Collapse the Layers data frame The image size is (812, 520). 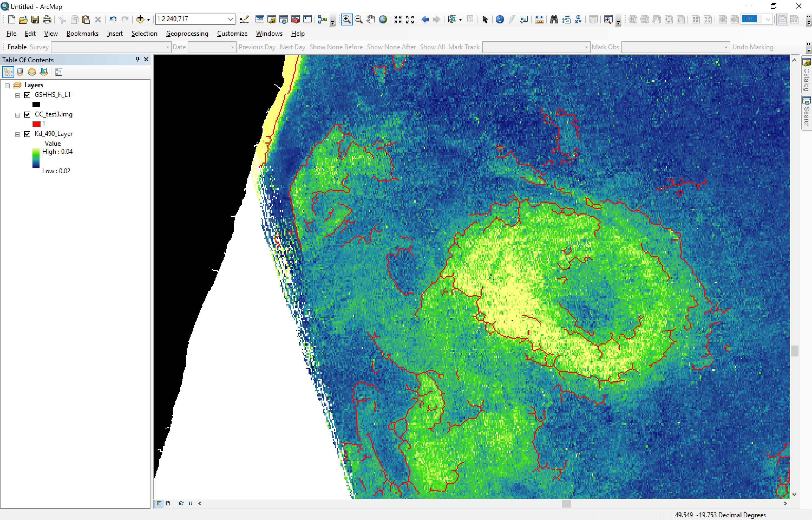pos(7,85)
